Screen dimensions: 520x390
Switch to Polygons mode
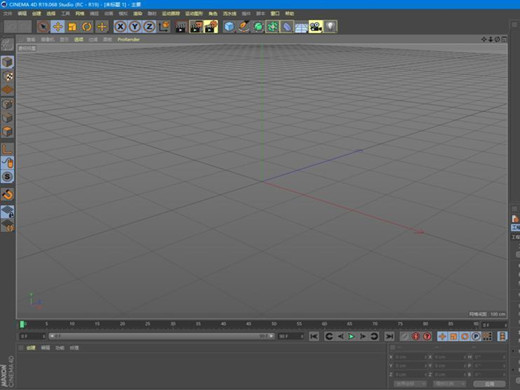tap(7, 131)
